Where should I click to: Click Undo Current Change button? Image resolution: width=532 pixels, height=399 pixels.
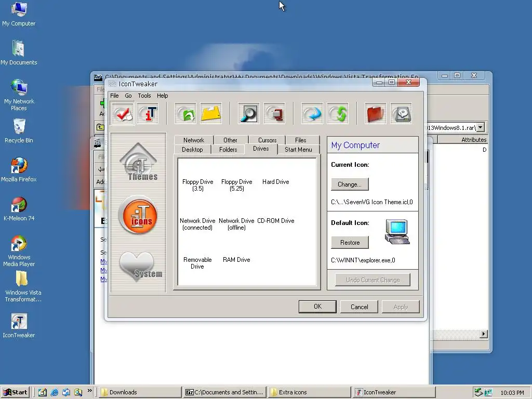373,280
